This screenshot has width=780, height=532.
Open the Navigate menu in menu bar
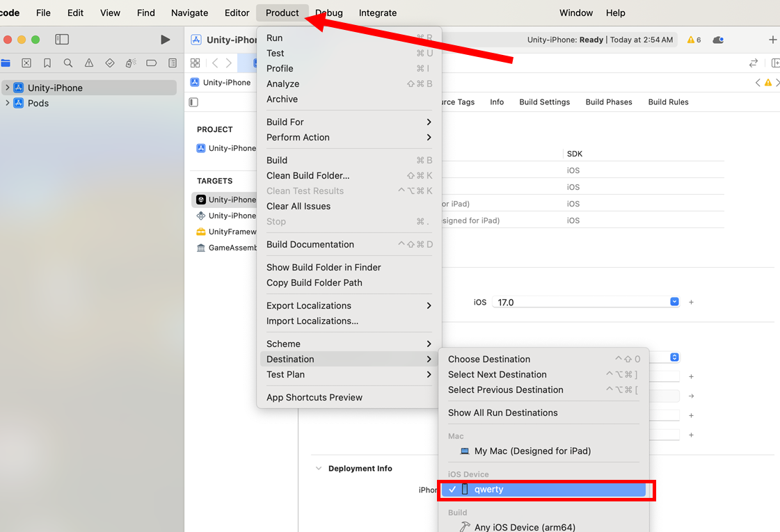pyautogui.click(x=189, y=13)
